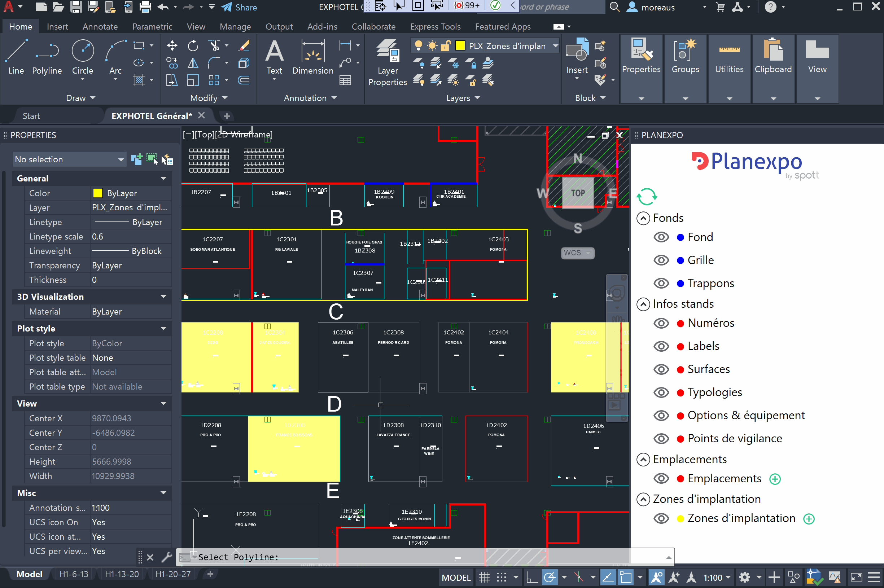Open the WCS coordinate system dropdown
The height and width of the screenshot is (588, 884).
click(x=578, y=253)
